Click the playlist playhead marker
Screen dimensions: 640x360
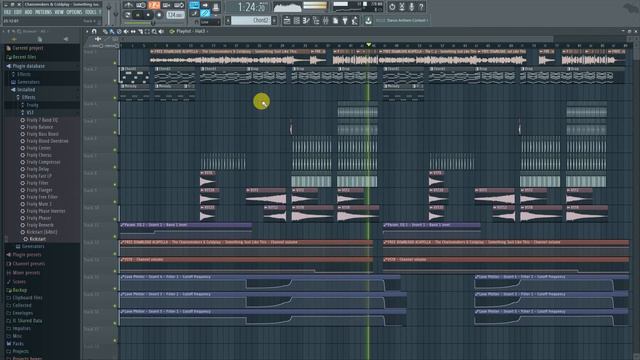click(369, 44)
